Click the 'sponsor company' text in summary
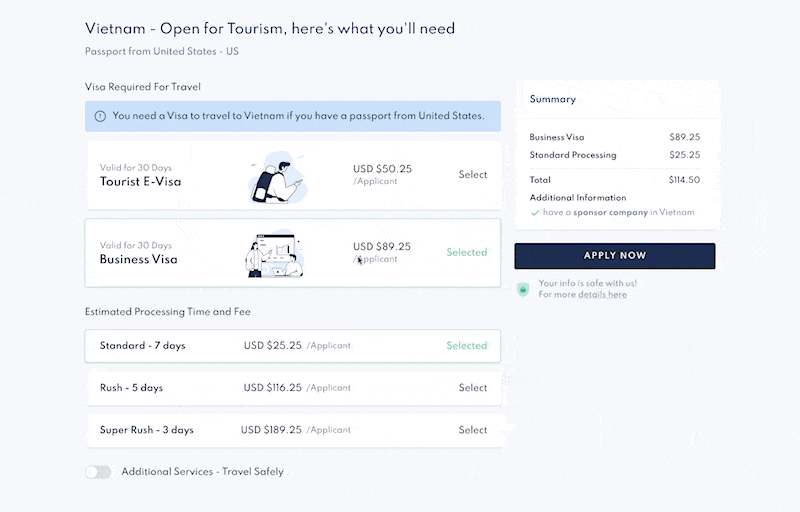 point(610,212)
